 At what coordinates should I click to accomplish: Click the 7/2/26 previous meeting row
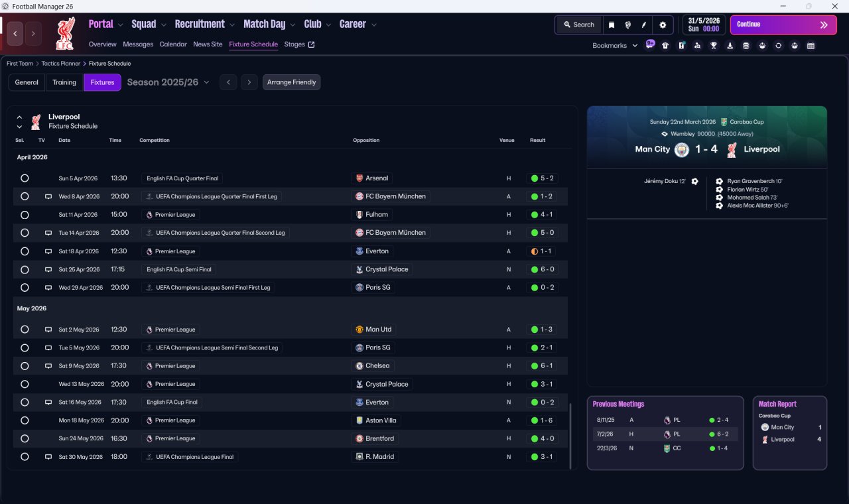click(665, 434)
